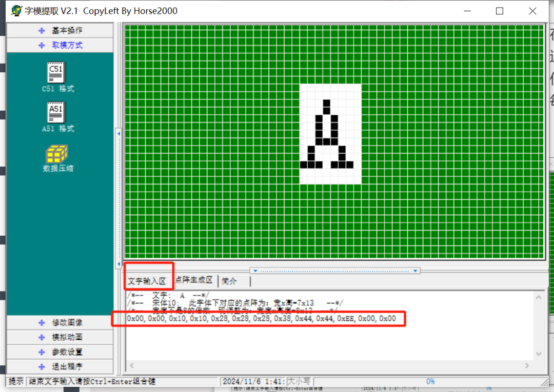Click 退出程序 in the sidebar
554x392 pixels.
(x=60, y=367)
